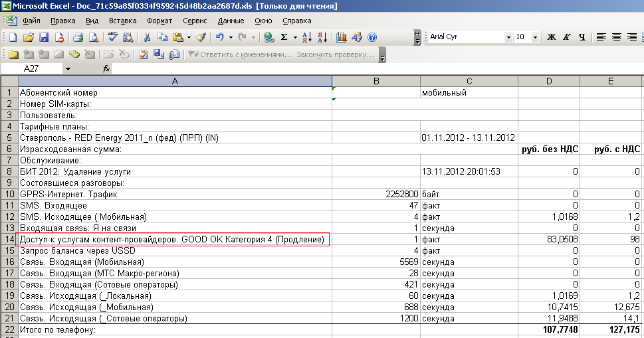
Task: Align text right
Action: point(632,37)
